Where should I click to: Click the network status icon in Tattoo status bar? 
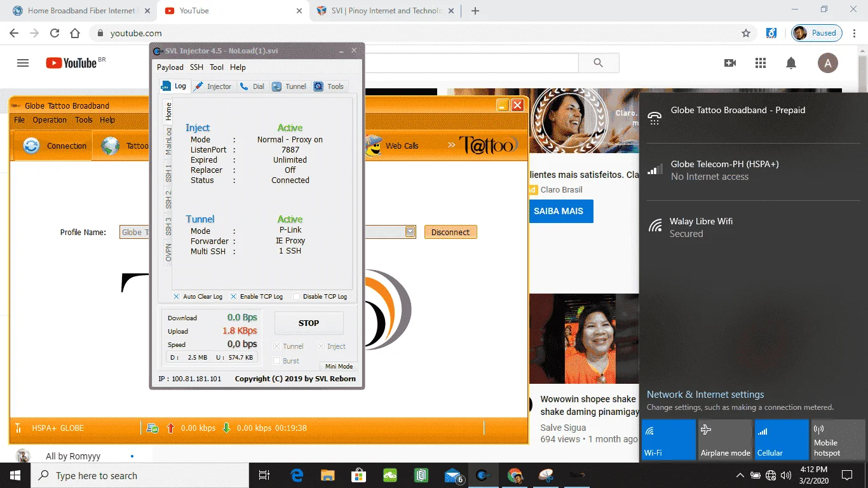click(153, 428)
